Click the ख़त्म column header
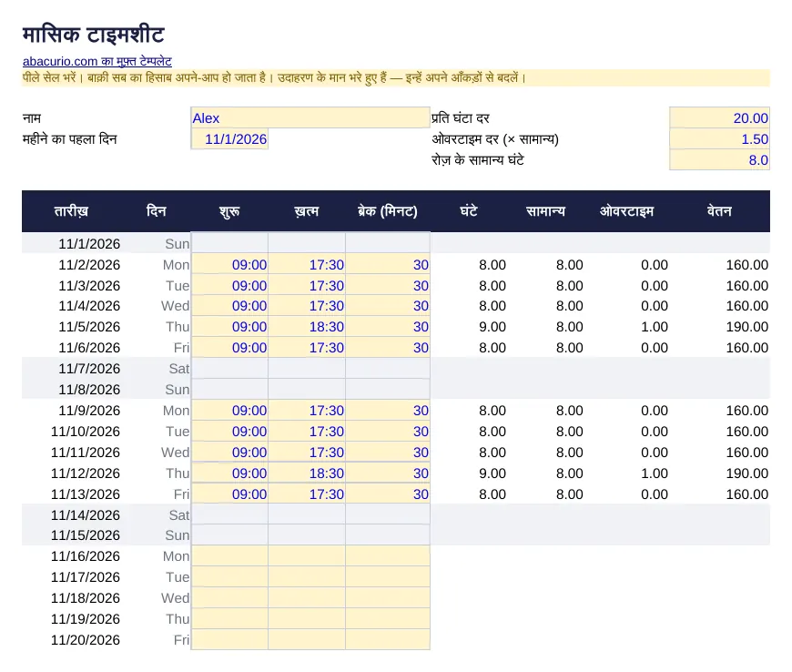Viewport: 792px width, 672px height. click(307, 211)
